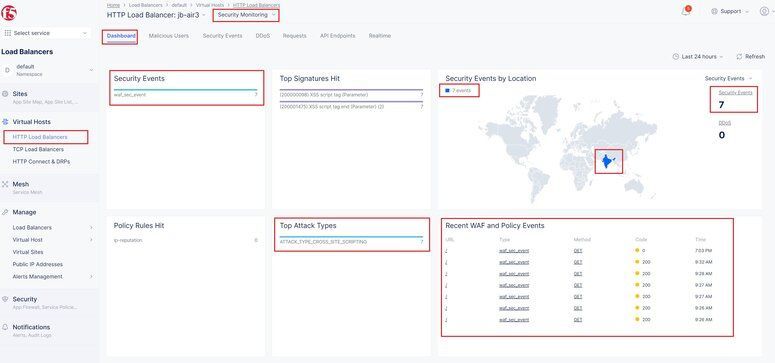775x363 pixels.
Task: Open the Support dropdown menu
Action: coord(730,11)
